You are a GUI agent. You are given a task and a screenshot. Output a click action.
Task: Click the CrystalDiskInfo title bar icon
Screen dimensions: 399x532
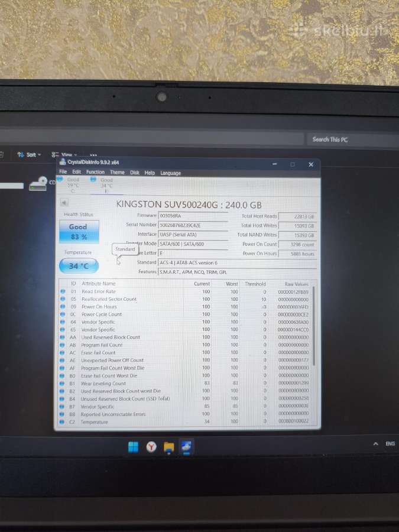tap(63, 162)
